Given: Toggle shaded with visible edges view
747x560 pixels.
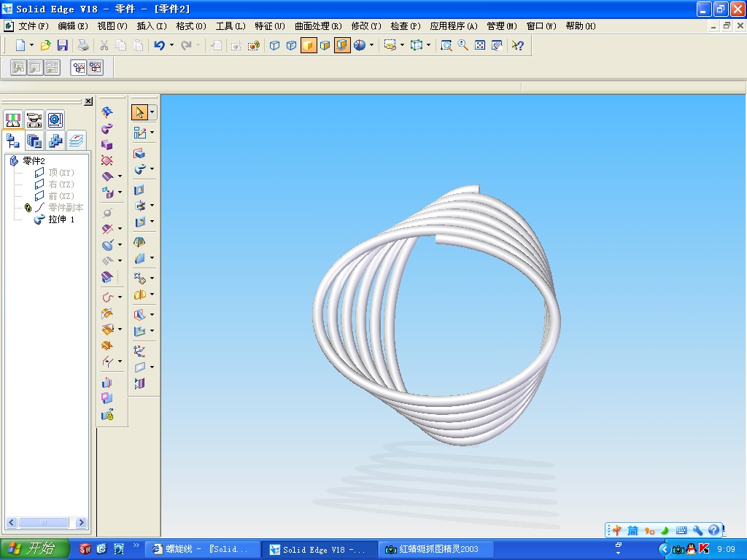Looking at the screenshot, I should click(325, 45).
